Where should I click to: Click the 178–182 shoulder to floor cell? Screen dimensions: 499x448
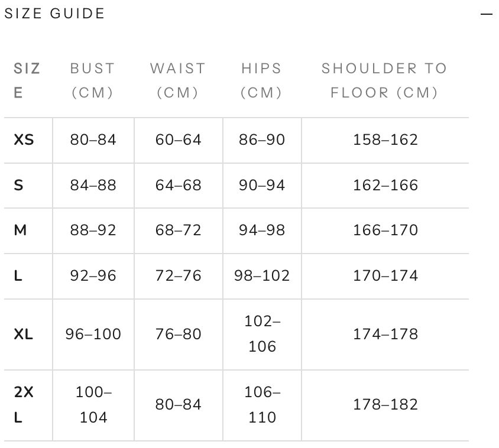385,405
